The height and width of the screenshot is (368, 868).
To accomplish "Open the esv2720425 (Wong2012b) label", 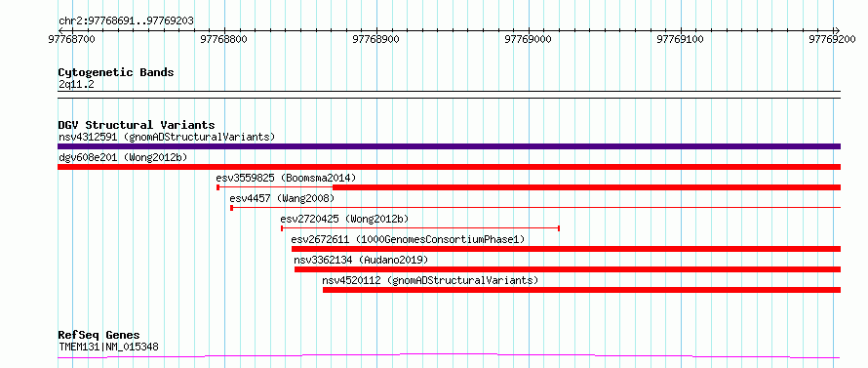I will click(x=344, y=219).
